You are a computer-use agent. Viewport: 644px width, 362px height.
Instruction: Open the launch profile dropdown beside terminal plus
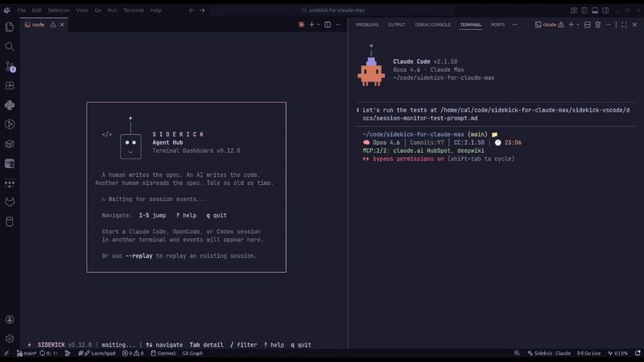(x=578, y=25)
